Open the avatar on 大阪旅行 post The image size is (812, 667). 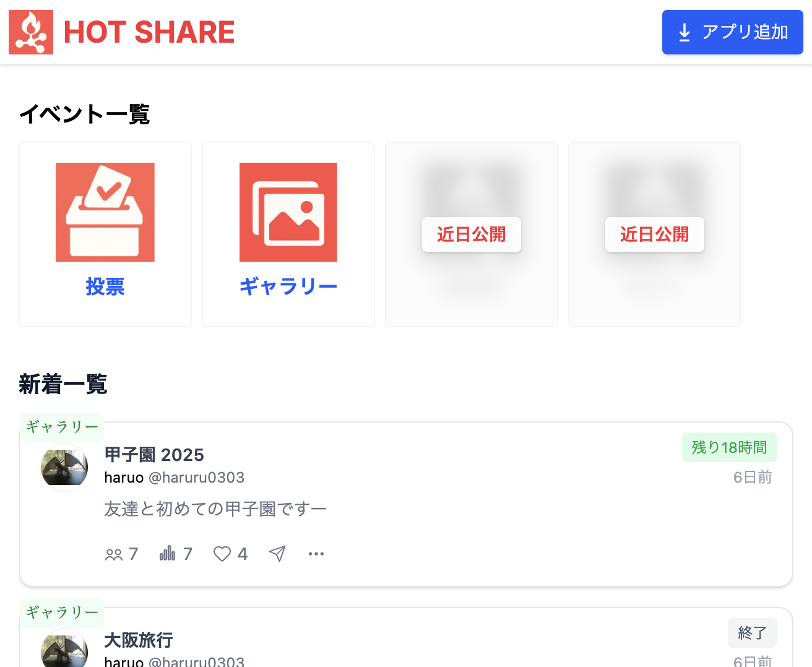64,648
